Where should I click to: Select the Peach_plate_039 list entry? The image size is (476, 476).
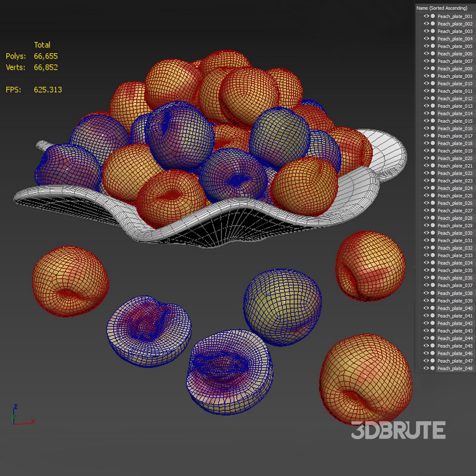(x=455, y=301)
